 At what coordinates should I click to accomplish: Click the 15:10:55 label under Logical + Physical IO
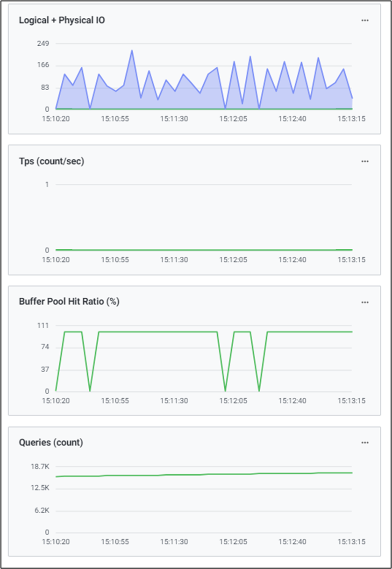(x=115, y=119)
